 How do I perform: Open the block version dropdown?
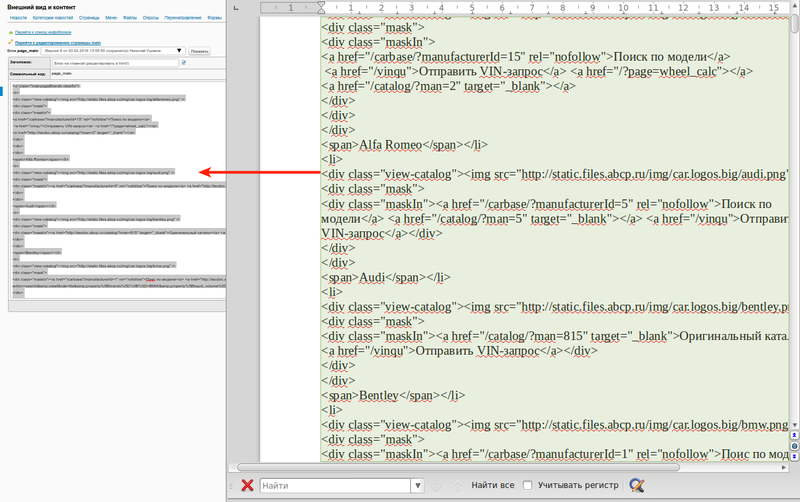[113, 51]
